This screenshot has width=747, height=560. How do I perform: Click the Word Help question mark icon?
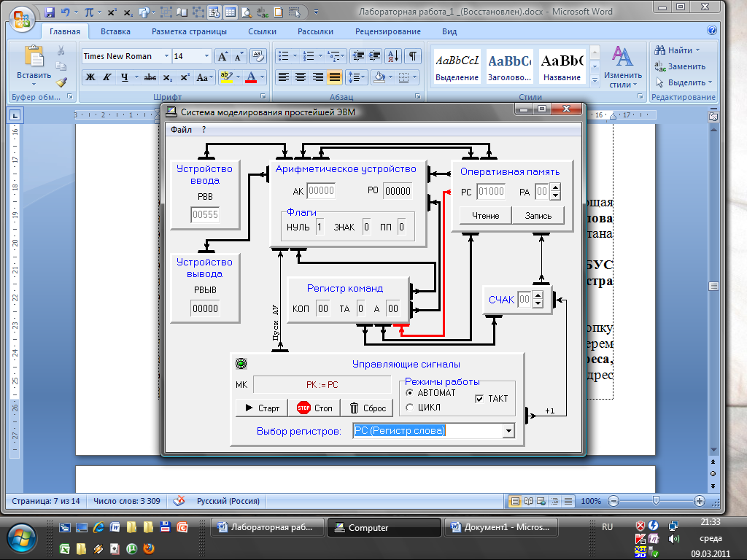point(712,31)
